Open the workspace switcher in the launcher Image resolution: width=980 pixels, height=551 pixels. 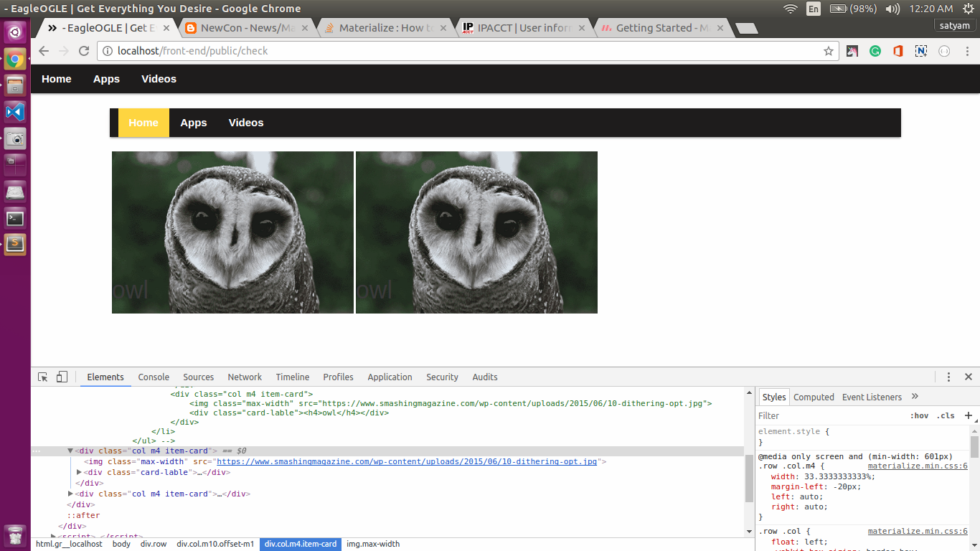[x=16, y=165]
